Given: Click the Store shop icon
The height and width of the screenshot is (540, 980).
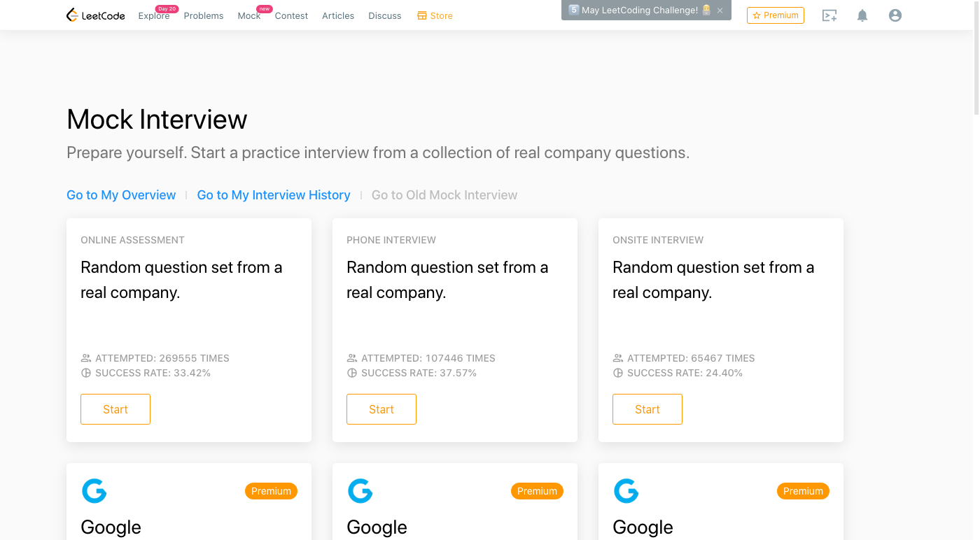Looking at the screenshot, I should click(422, 15).
